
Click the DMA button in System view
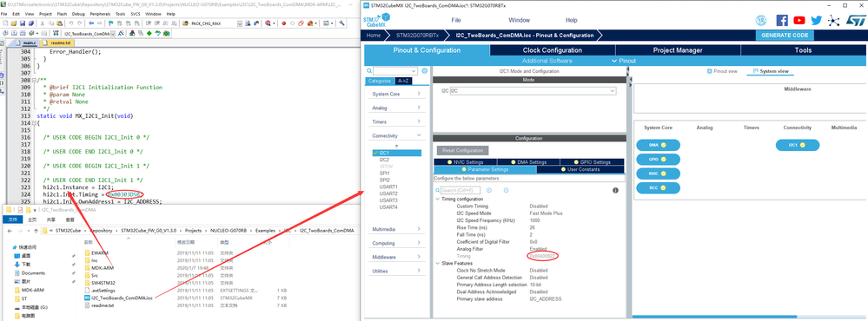click(x=659, y=145)
